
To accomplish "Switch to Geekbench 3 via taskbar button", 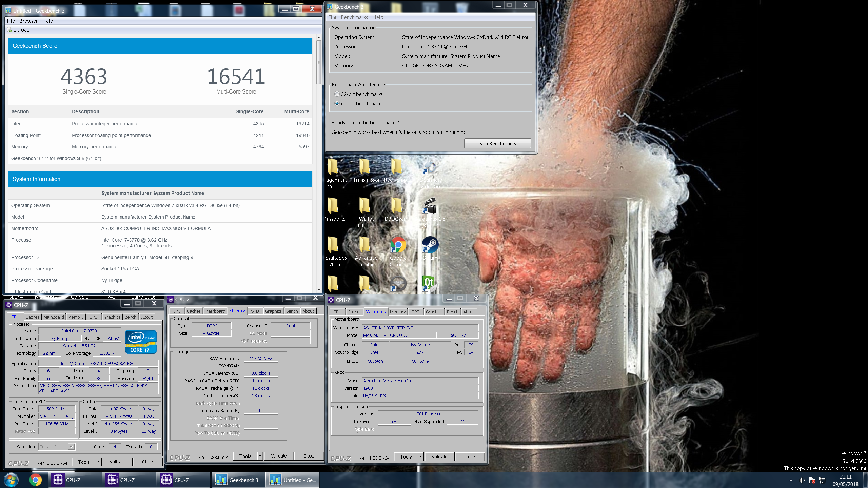I will click(238, 480).
